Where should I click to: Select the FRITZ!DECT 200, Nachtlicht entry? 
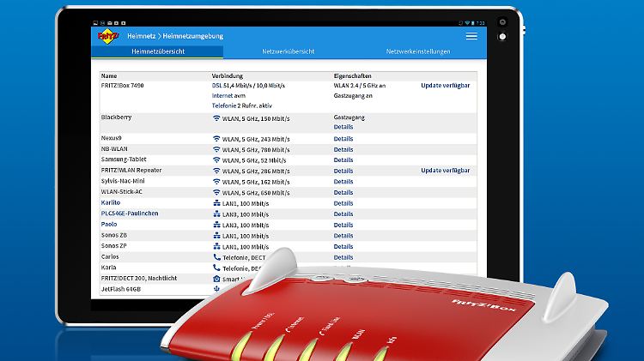click(139, 278)
